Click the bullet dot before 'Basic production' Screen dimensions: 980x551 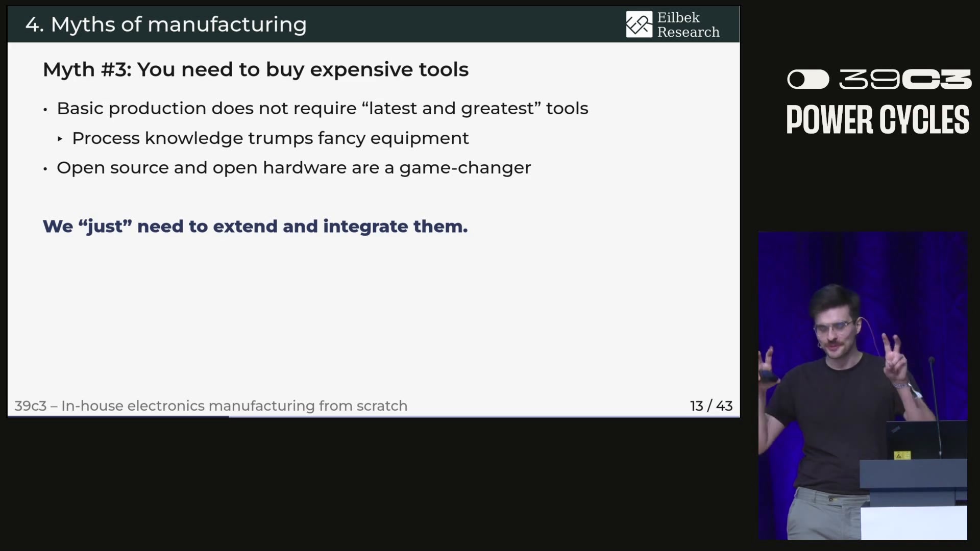click(x=45, y=110)
